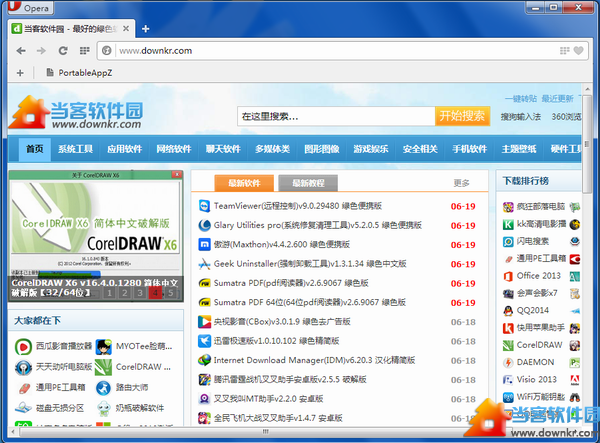Viewport: 600px width, 443px height.
Task: Open the 应用软件 navigation menu
Action: 125,149
